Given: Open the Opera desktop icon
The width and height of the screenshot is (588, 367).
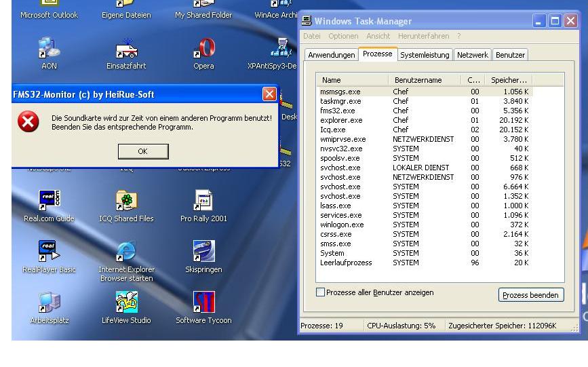Looking at the screenshot, I should (203, 50).
